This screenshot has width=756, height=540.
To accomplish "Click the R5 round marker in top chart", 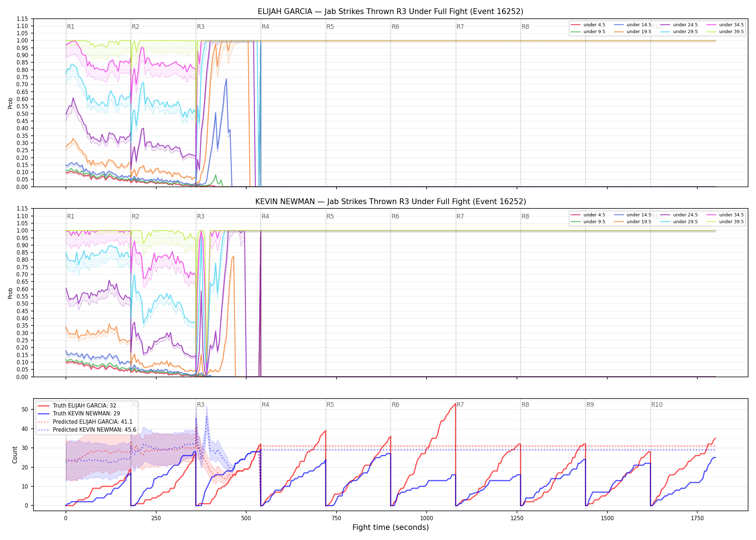I will tap(330, 27).
